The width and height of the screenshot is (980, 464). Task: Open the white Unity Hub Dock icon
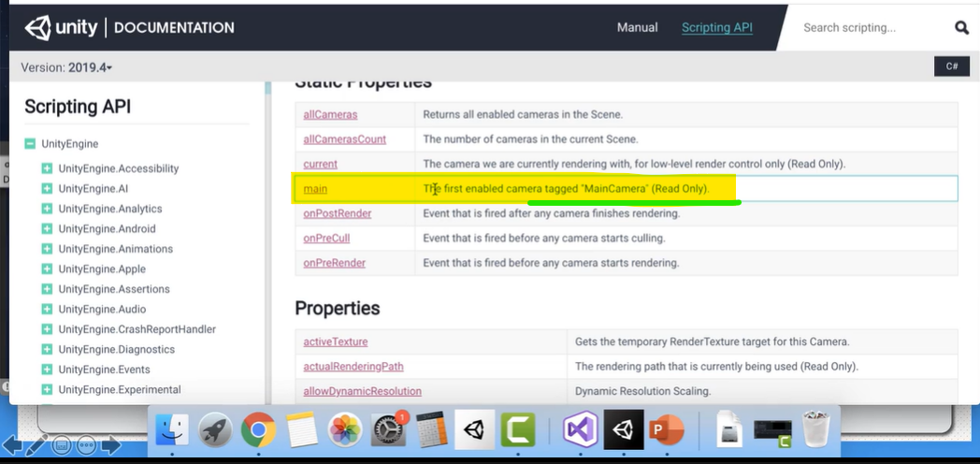(475, 429)
